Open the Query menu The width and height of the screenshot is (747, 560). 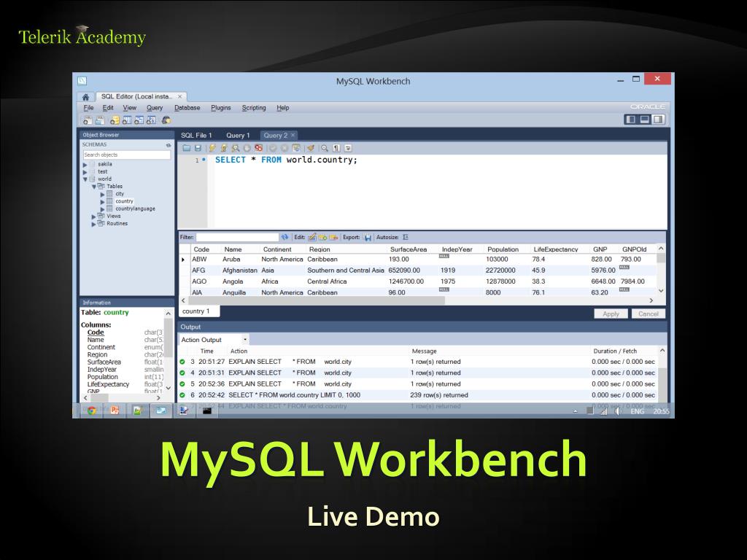pos(155,108)
